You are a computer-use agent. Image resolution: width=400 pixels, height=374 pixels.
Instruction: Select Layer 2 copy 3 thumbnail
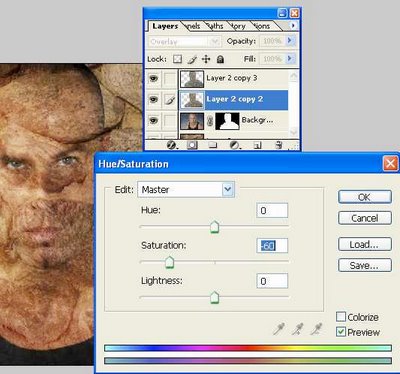click(192, 79)
